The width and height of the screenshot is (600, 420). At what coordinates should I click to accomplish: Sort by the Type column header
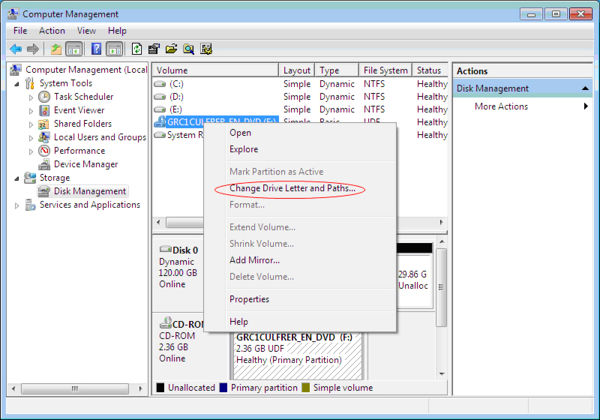click(x=337, y=70)
